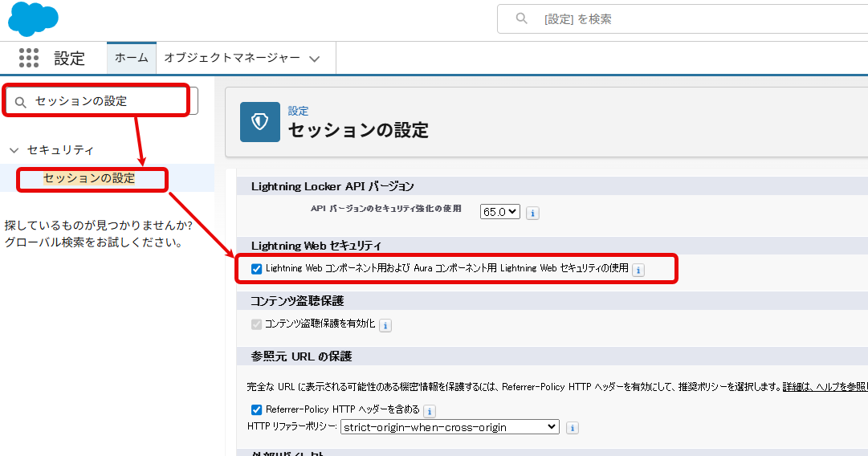Click the コンテンツ盗聴保護を有効化 checkbox
The height and width of the screenshot is (456, 868).
point(256,324)
